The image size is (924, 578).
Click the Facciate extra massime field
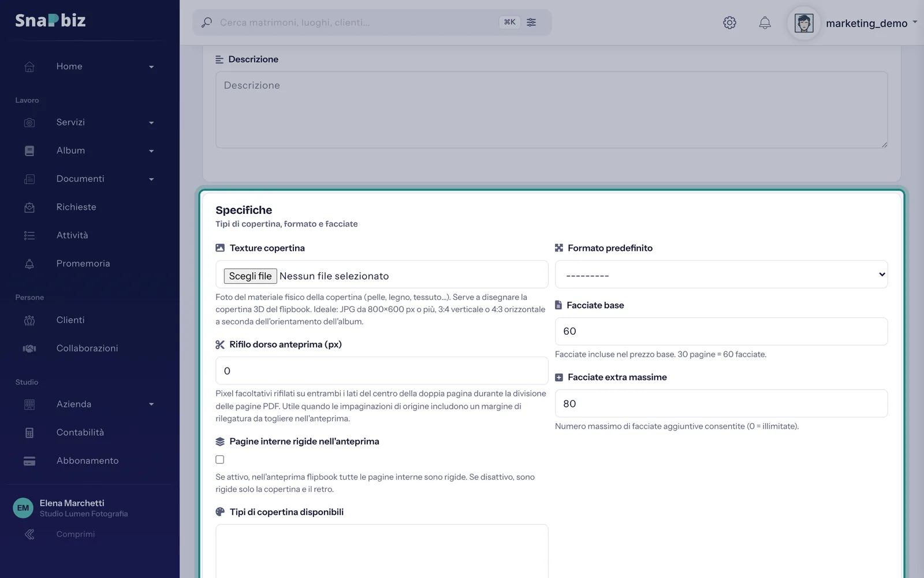pos(721,403)
